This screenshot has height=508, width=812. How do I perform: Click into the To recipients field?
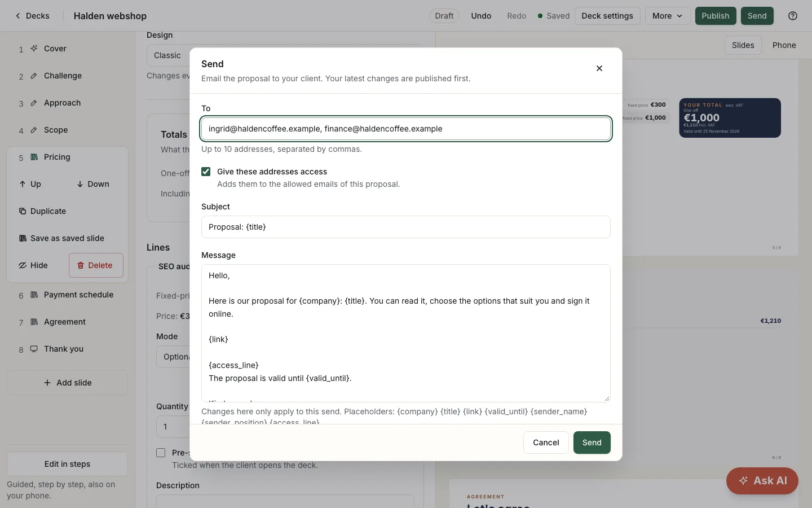coord(406,129)
